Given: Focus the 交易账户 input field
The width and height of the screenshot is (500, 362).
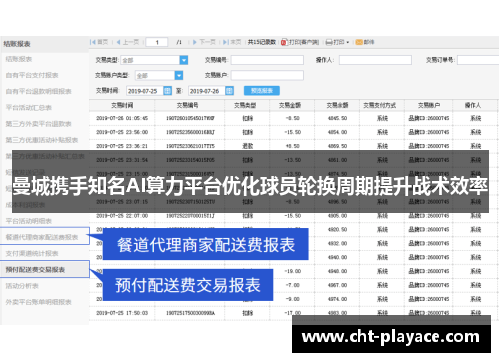Looking at the screenshot, I should click(267, 75).
